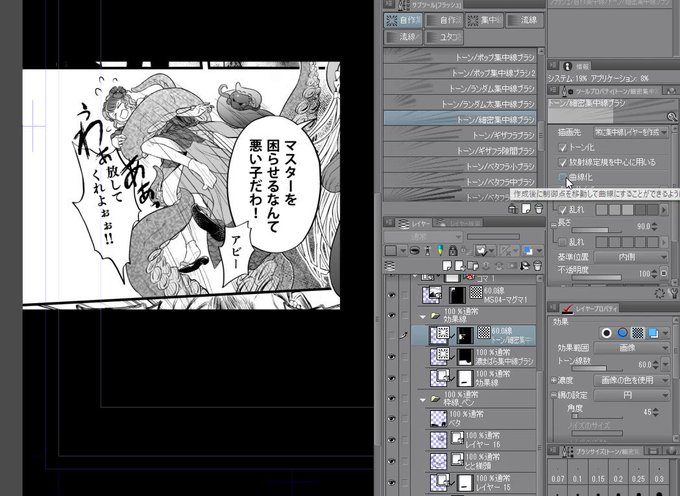This screenshot has height=496, width=680.
Task: Choose the 0.15 brush size preset
Action: tap(598, 473)
